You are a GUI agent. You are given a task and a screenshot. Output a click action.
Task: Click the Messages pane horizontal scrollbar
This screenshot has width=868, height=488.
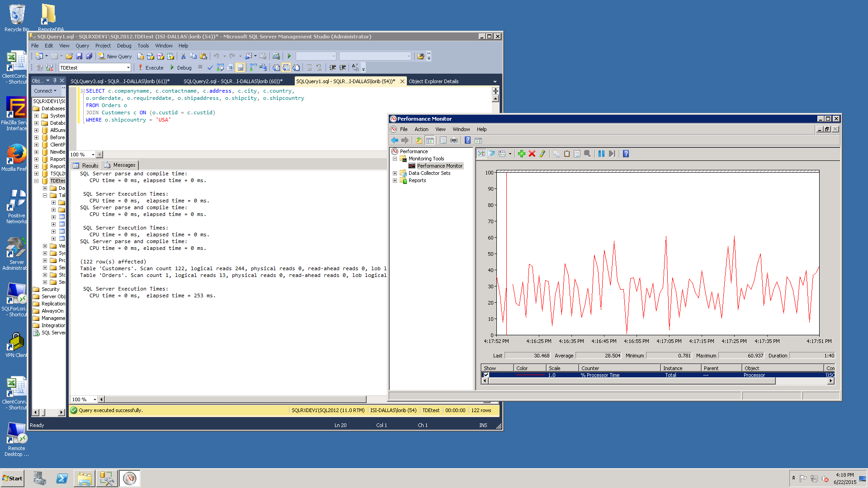[235, 399]
